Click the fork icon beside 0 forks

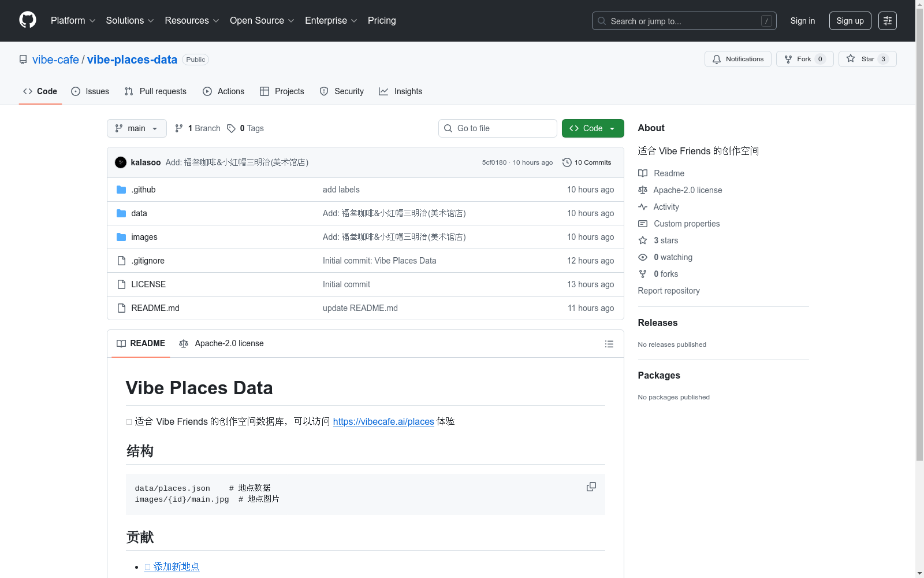[643, 274]
